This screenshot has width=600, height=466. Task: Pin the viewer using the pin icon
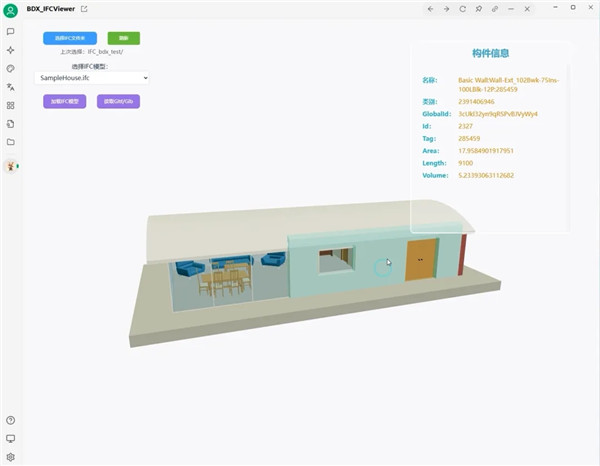(x=479, y=8)
